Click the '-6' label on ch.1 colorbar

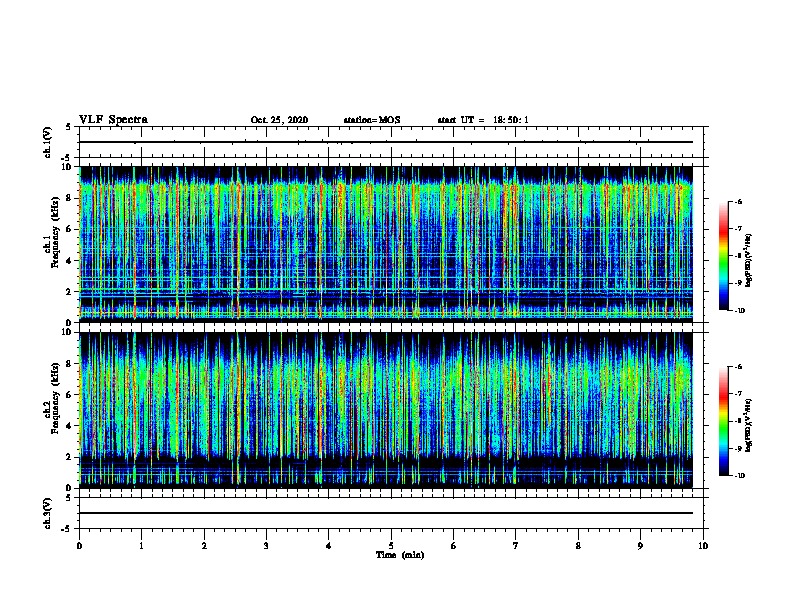click(x=738, y=202)
